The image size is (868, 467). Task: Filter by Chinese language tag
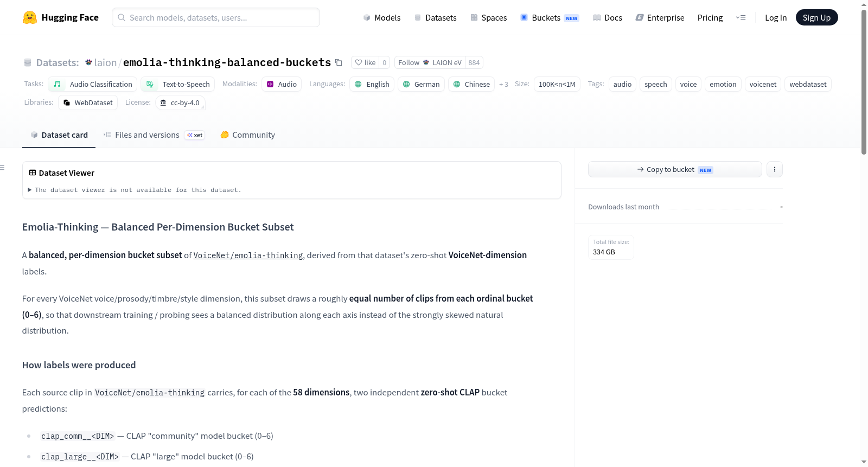point(471,84)
